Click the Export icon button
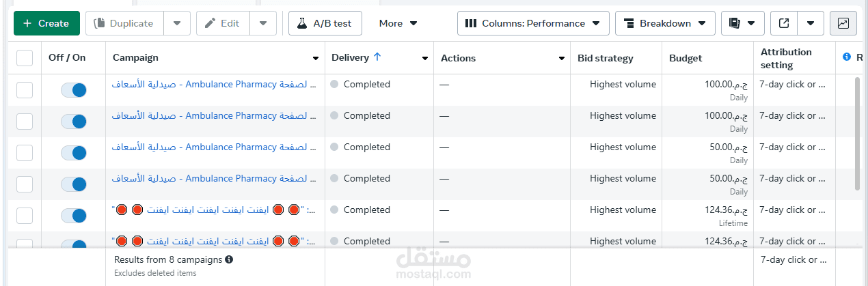 point(784,23)
